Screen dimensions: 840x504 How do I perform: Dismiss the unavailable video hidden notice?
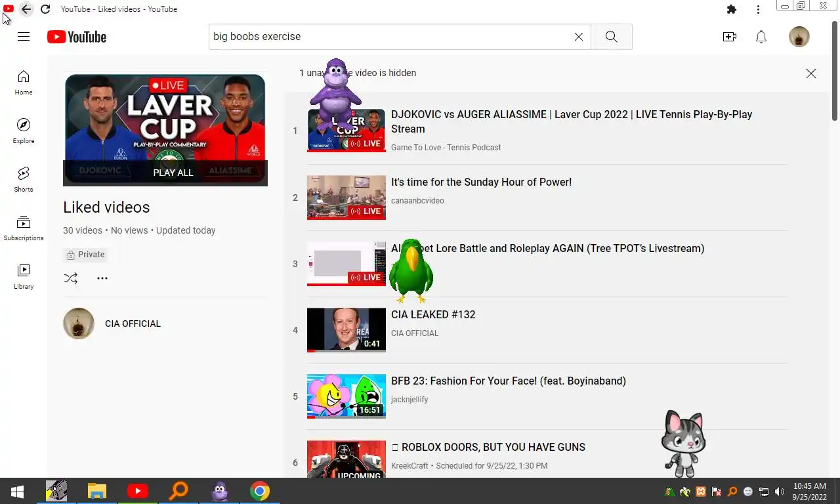(x=811, y=73)
